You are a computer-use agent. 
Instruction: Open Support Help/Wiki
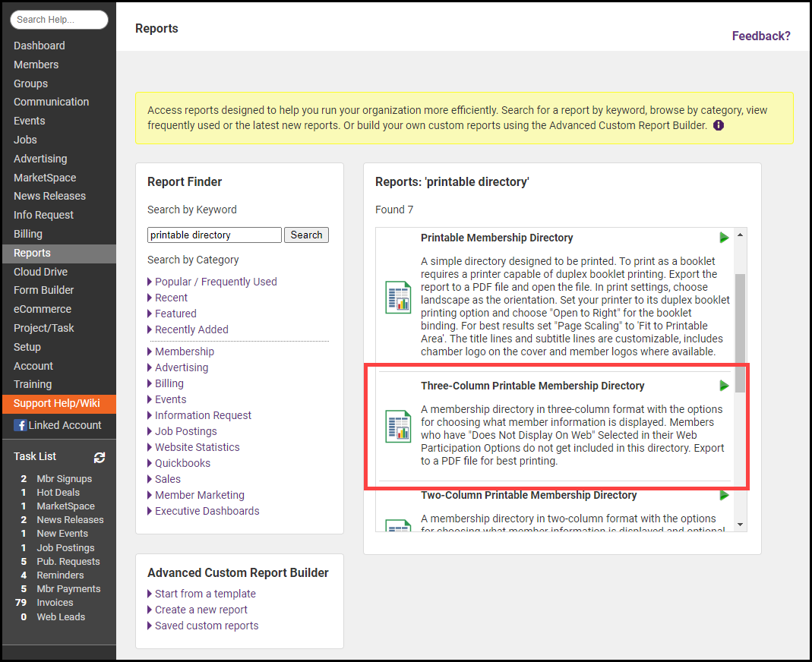click(55, 403)
